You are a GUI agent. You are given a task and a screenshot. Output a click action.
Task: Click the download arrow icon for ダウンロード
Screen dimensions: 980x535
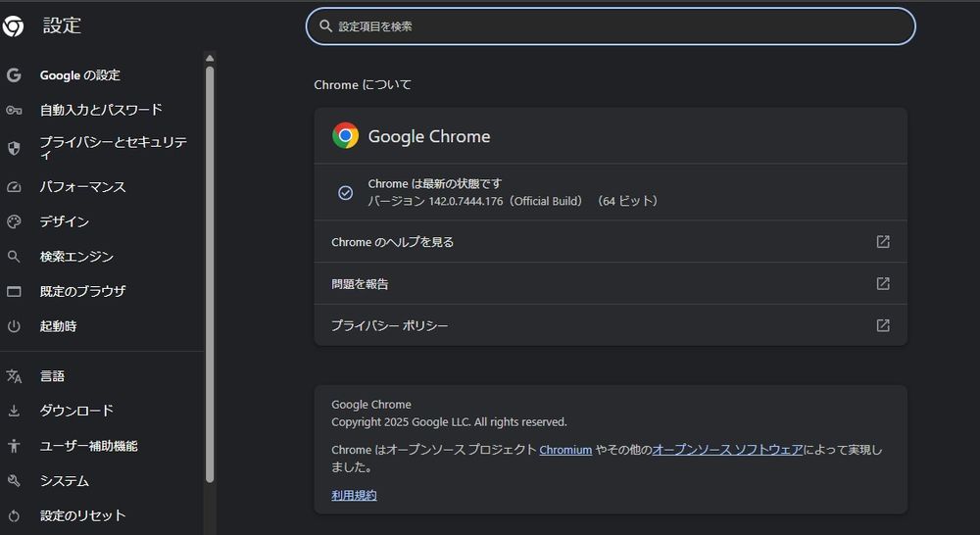coord(14,411)
